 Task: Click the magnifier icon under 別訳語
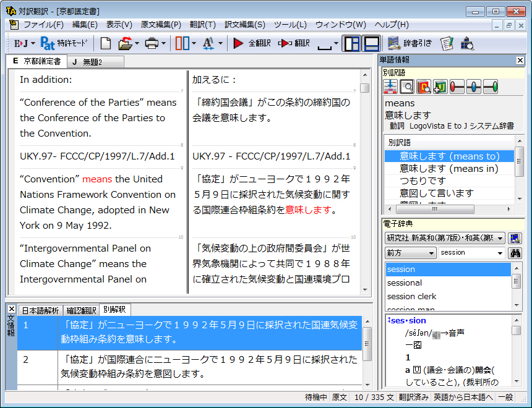click(x=406, y=87)
